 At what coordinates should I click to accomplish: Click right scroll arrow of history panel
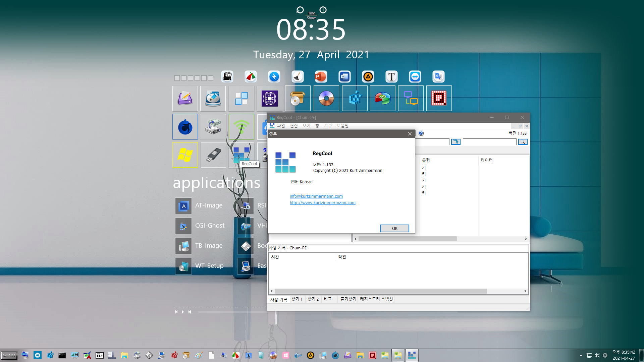click(525, 291)
